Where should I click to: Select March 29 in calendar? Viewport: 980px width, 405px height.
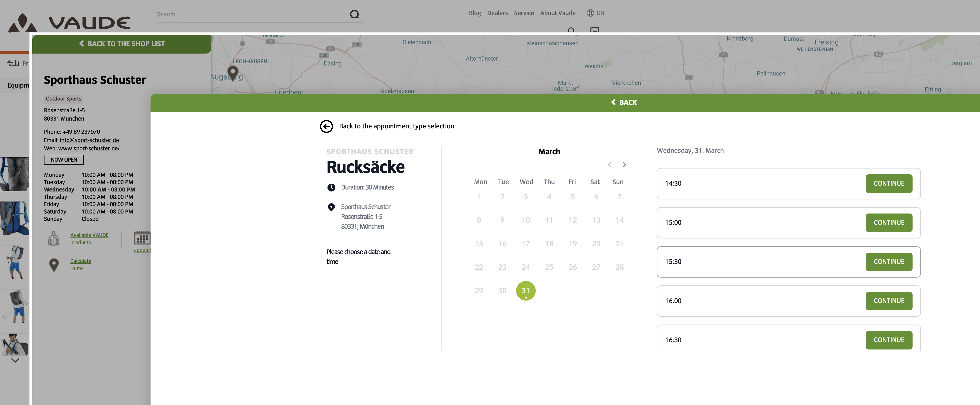pyautogui.click(x=479, y=291)
